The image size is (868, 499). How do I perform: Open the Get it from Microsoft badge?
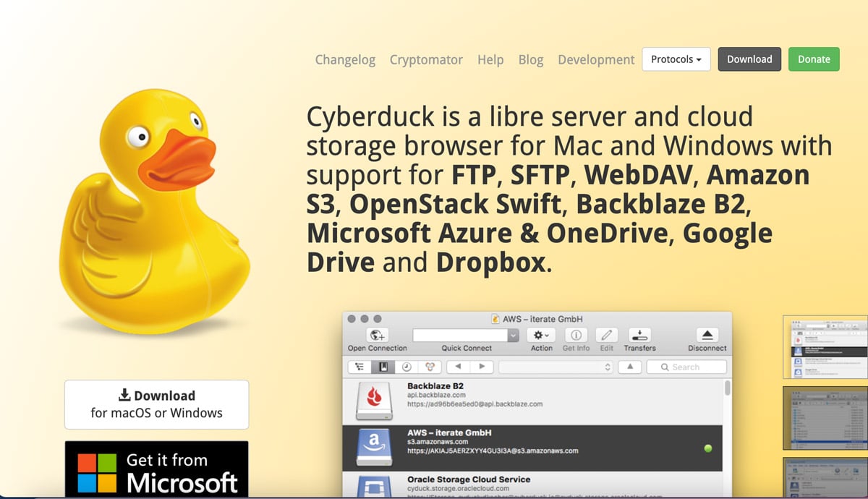coord(156,469)
